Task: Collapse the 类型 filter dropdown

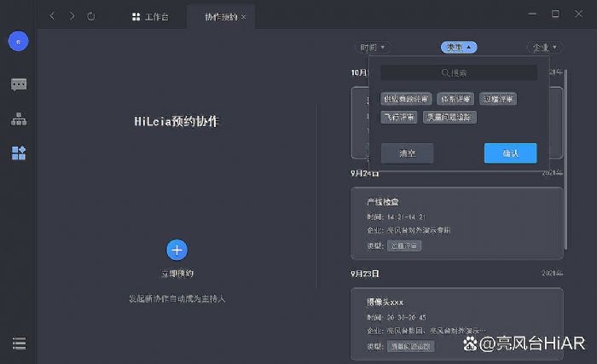Action: [459, 48]
